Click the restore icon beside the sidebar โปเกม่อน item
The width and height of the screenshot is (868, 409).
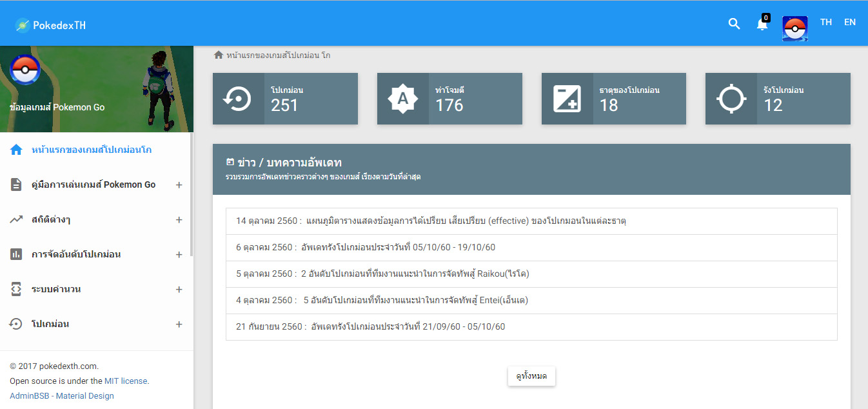point(16,324)
